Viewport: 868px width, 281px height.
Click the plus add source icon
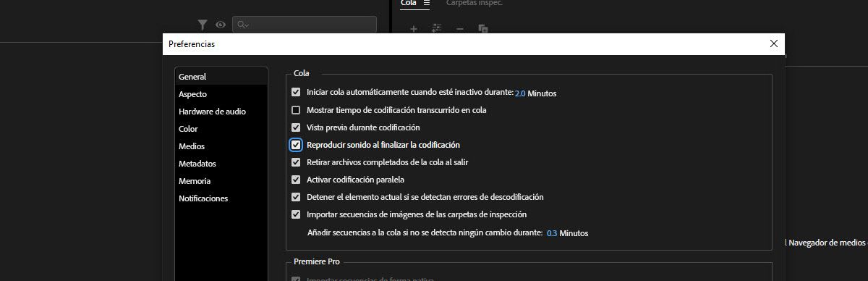click(x=414, y=28)
